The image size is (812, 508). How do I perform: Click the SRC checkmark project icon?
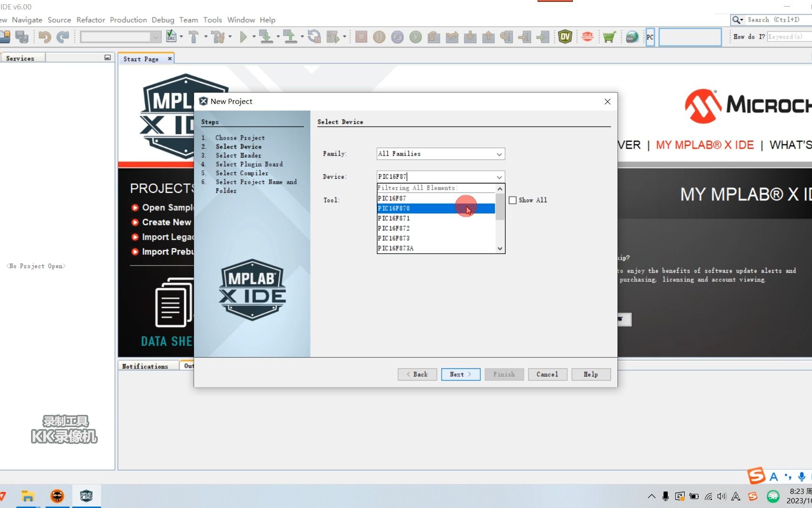[171, 37]
